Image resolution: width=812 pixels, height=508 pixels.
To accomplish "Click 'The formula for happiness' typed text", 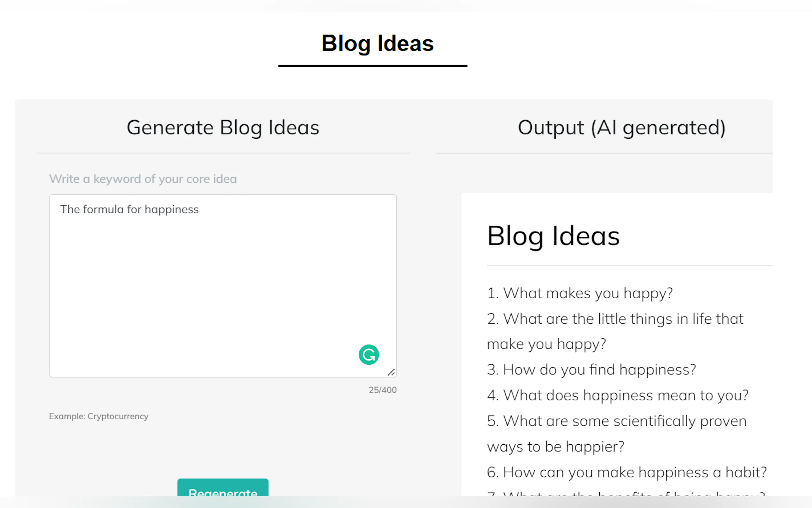I will pos(129,209).
